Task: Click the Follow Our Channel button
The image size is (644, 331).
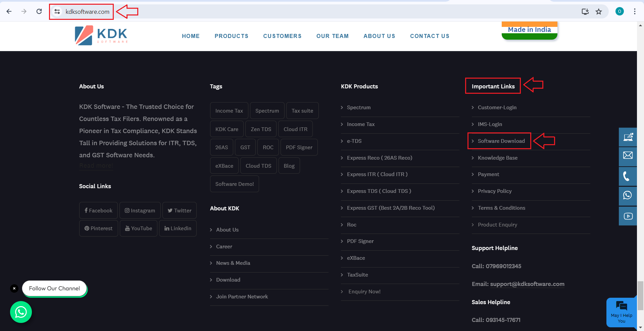Action: (x=54, y=288)
